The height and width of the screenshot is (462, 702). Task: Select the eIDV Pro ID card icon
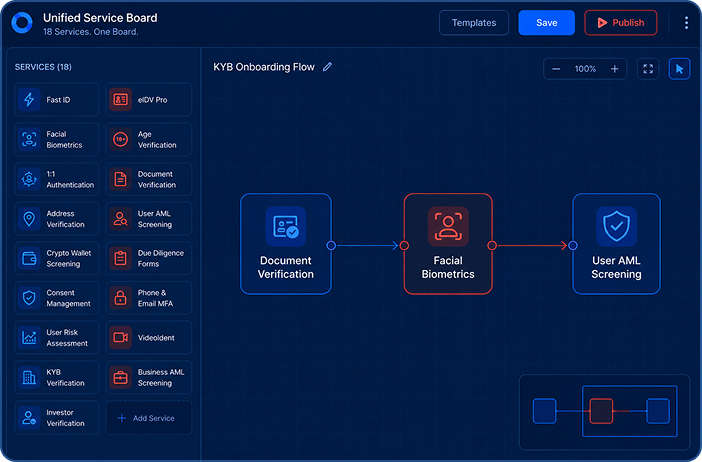(120, 99)
